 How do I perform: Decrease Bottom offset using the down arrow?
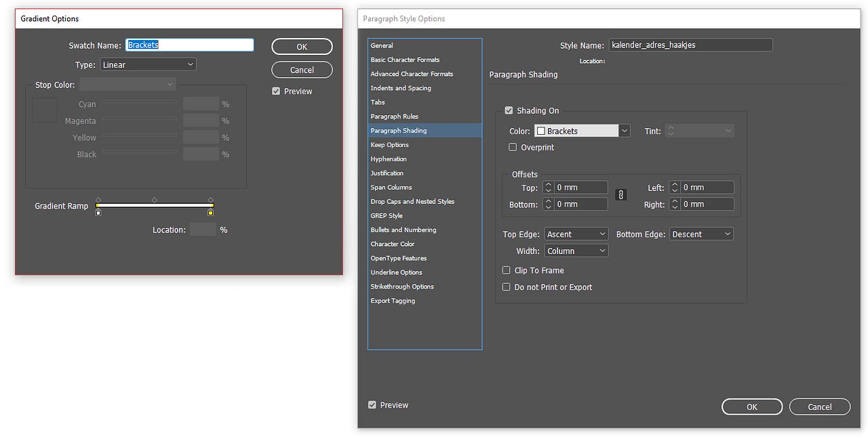click(x=548, y=207)
